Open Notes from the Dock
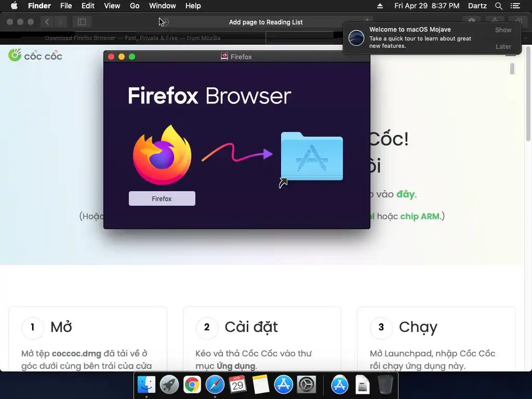Viewport: 532px width, 399px height. 261,384
